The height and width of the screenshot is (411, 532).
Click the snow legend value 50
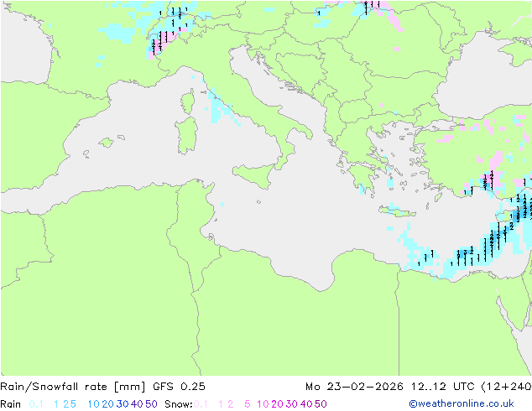click(x=321, y=404)
